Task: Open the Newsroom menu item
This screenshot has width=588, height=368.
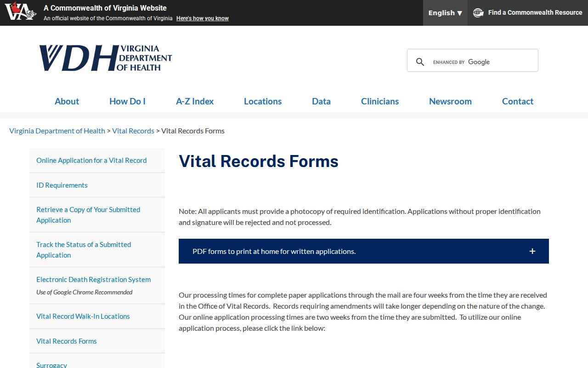Action: click(x=450, y=101)
